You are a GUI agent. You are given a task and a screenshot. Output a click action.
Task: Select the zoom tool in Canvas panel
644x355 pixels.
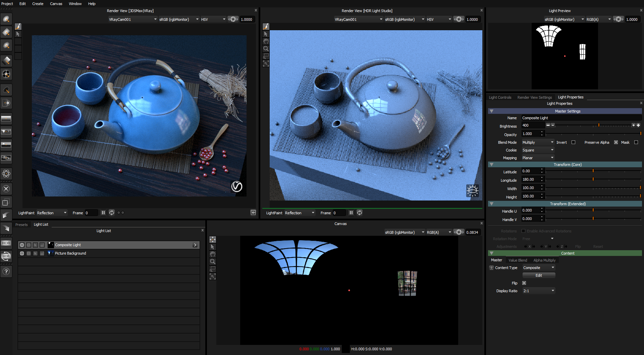(x=213, y=262)
